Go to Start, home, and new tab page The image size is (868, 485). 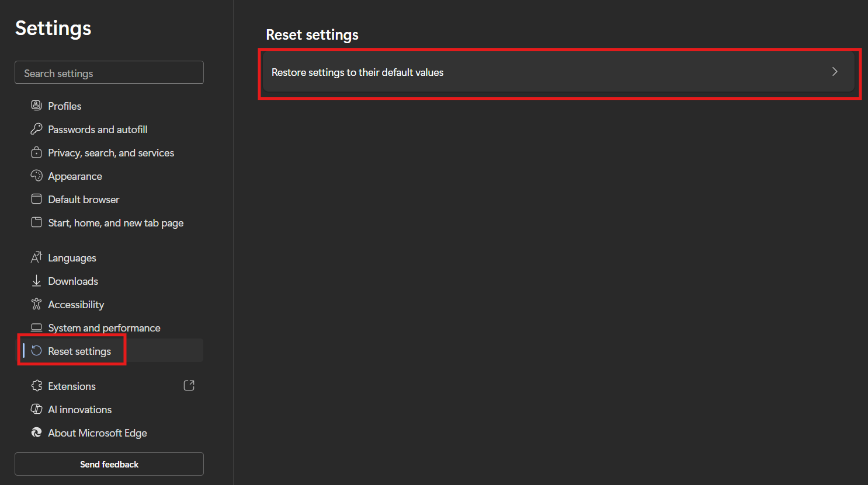click(x=116, y=223)
